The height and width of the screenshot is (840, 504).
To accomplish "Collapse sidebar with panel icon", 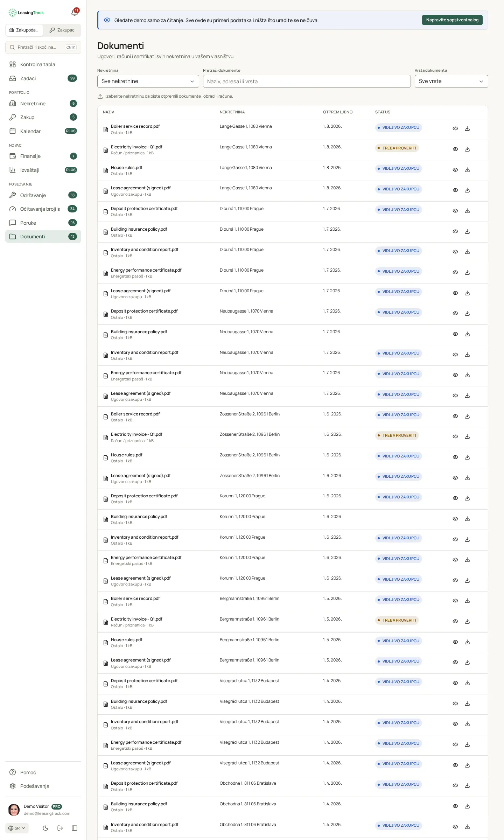I will 75,828.
